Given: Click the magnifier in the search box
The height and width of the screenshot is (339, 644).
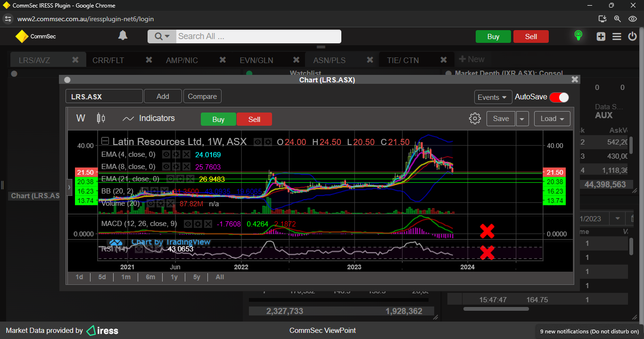Looking at the screenshot, I should click(x=158, y=37).
